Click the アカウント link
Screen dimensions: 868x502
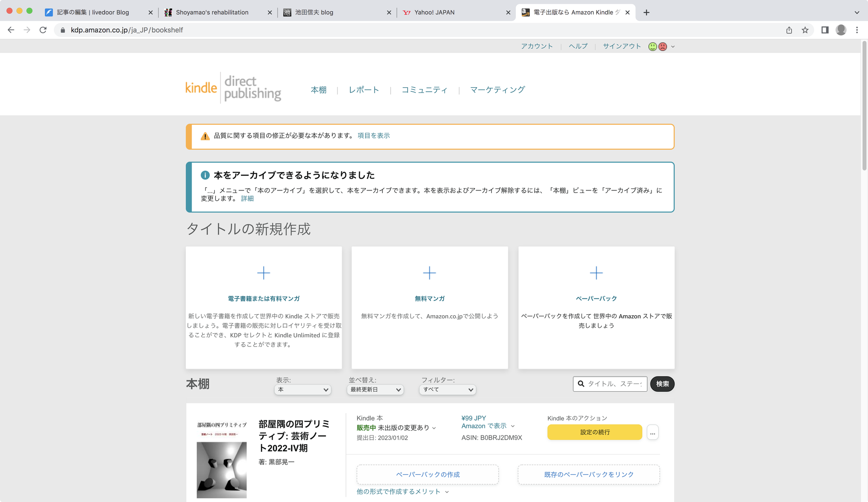537,46
